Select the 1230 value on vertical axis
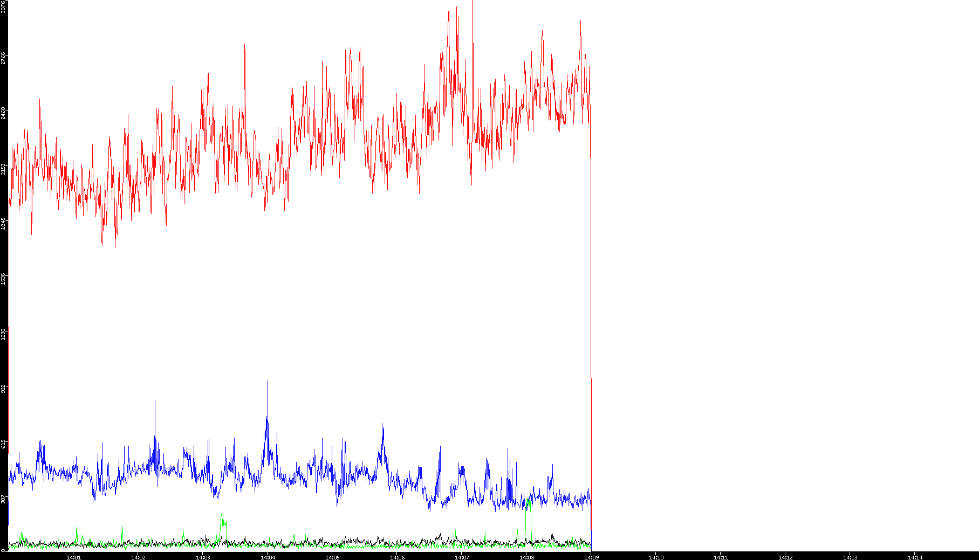The width and height of the screenshot is (979, 560). (x=3, y=334)
